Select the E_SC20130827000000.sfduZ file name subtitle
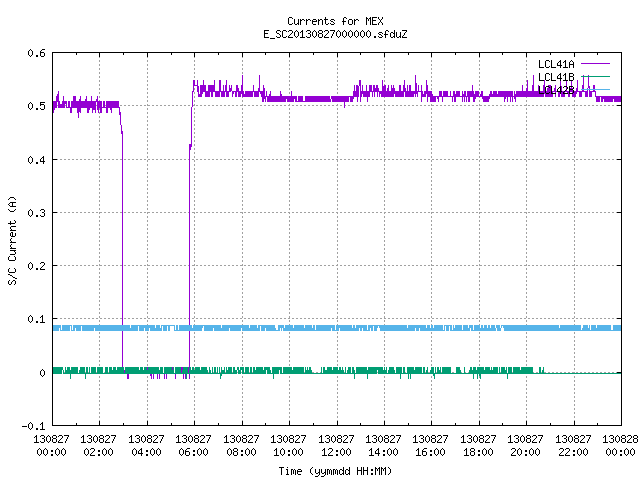640x480 pixels. coord(335,34)
